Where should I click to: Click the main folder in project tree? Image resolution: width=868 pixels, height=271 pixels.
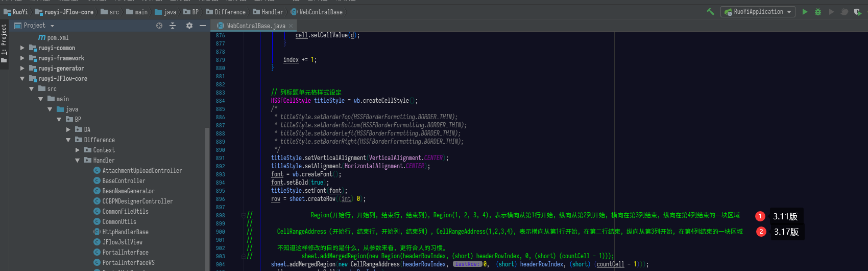pos(58,99)
